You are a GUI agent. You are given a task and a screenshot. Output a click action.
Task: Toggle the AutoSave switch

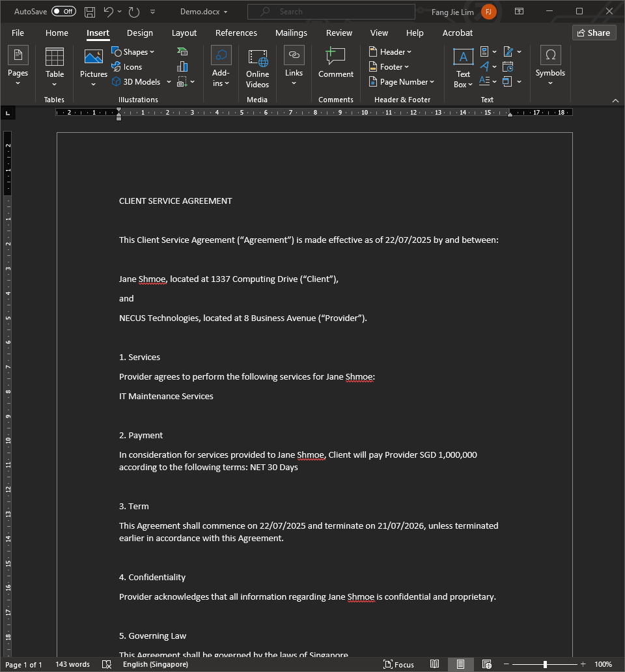coord(64,12)
